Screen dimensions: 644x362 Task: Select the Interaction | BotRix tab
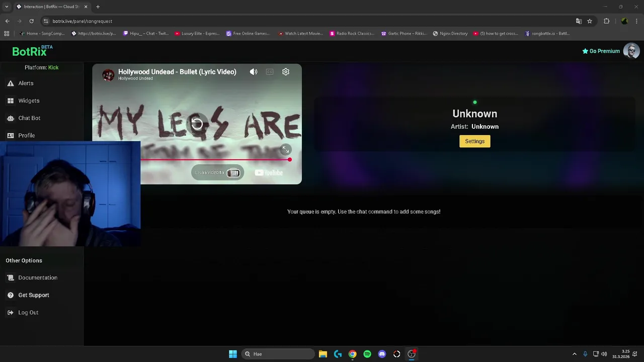[x=52, y=7]
